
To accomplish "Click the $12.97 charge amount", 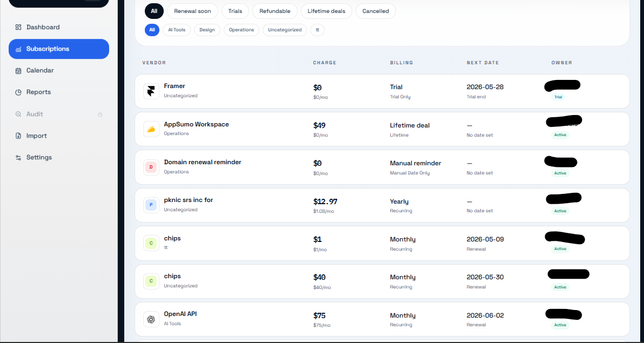I will click(325, 201).
